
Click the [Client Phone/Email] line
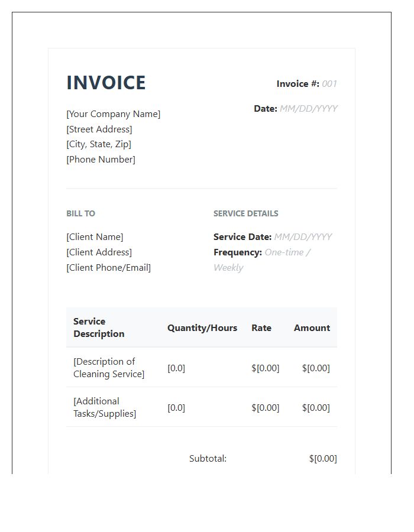[x=109, y=268]
